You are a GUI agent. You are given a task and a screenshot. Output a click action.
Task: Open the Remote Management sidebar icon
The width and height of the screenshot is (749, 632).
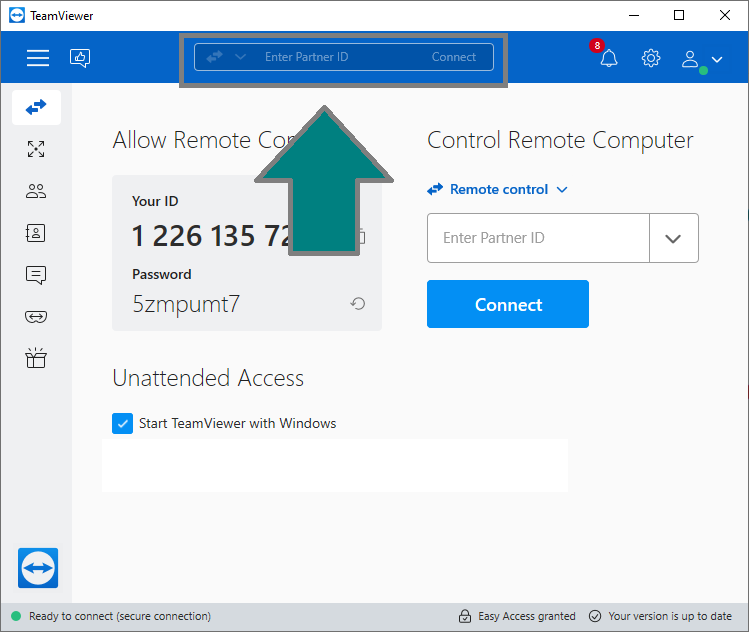point(36,149)
